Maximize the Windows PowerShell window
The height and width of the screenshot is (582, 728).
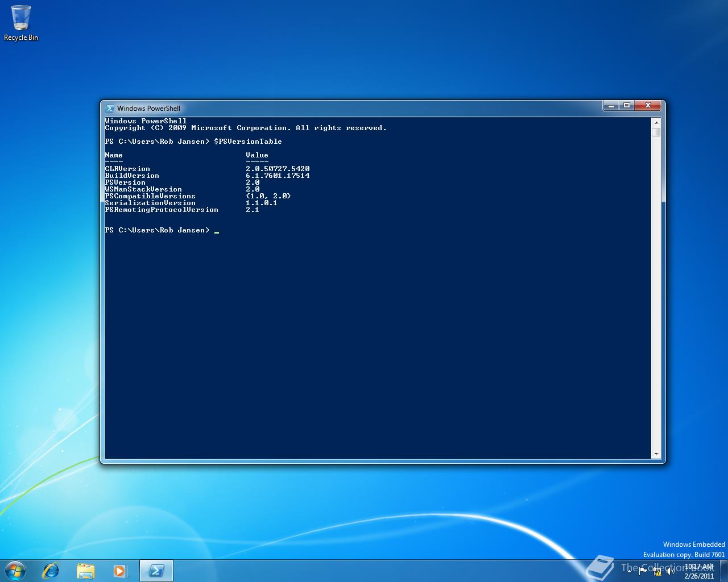click(627, 106)
